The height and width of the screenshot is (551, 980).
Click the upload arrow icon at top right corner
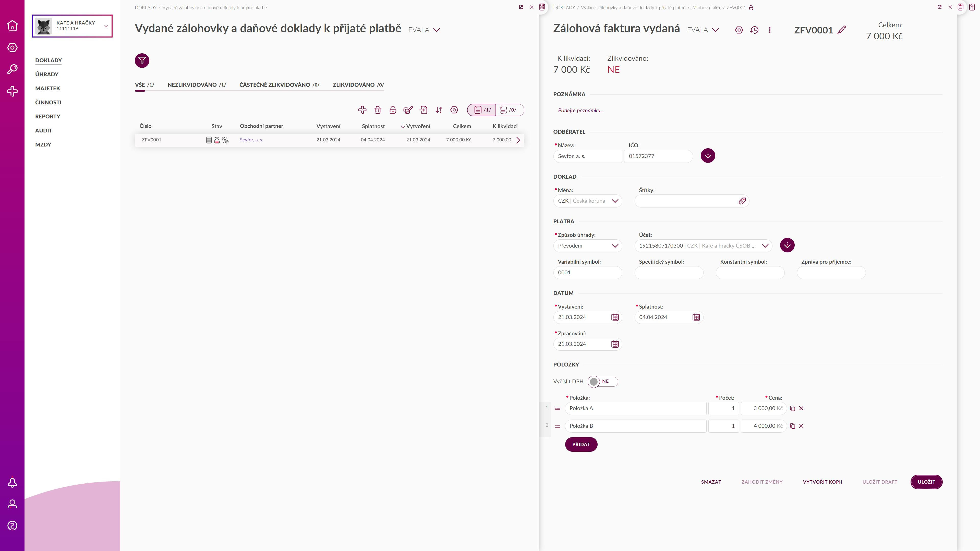pyautogui.click(x=972, y=7)
